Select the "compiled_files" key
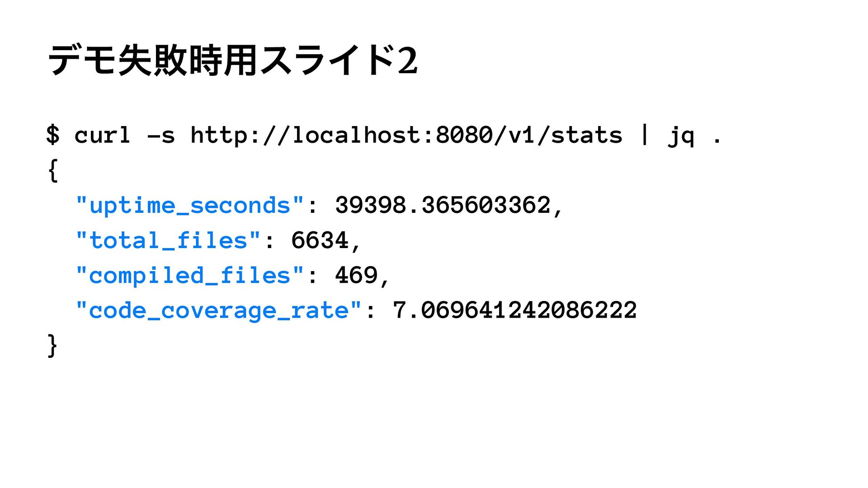Image resolution: width=868 pixels, height=488 pixels. (190, 276)
